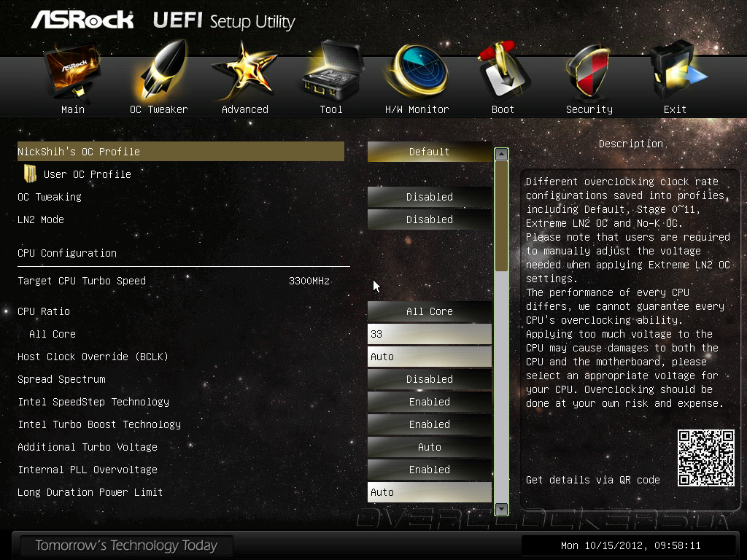
Task: Click the Host Clock Override BCLK Auto field
Action: coord(429,357)
